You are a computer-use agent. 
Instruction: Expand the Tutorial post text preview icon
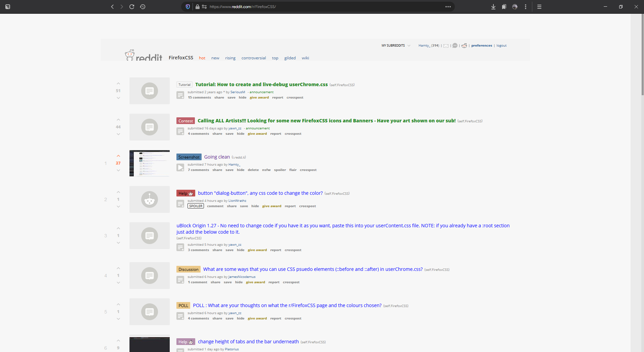[x=180, y=95]
